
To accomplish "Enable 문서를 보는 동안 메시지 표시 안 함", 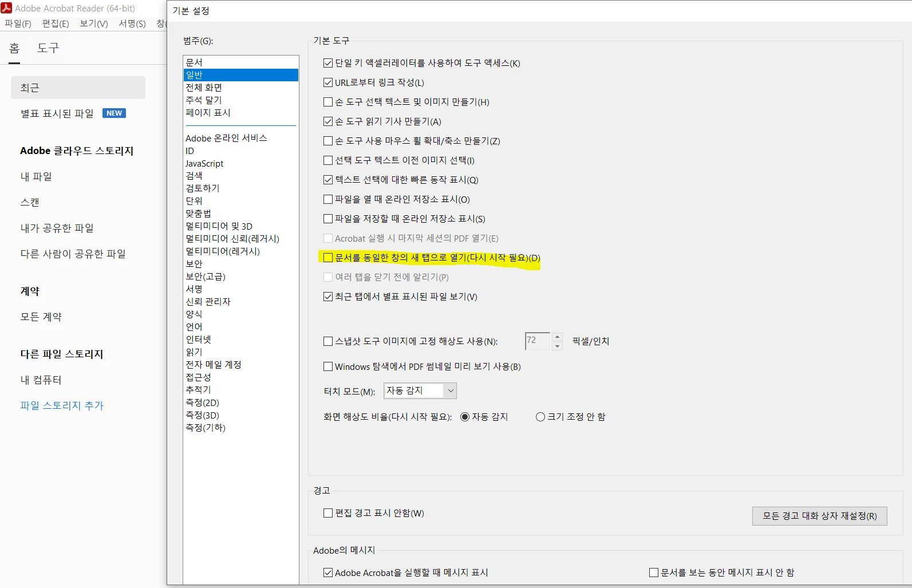I will [654, 573].
